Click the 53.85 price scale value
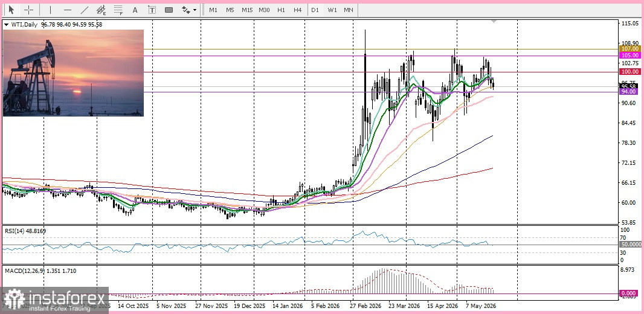 click(x=629, y=222)
